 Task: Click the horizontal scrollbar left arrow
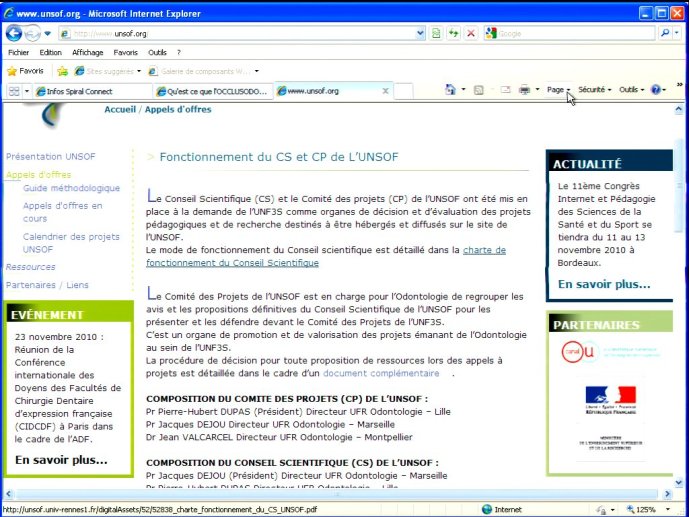pos(7,494)
